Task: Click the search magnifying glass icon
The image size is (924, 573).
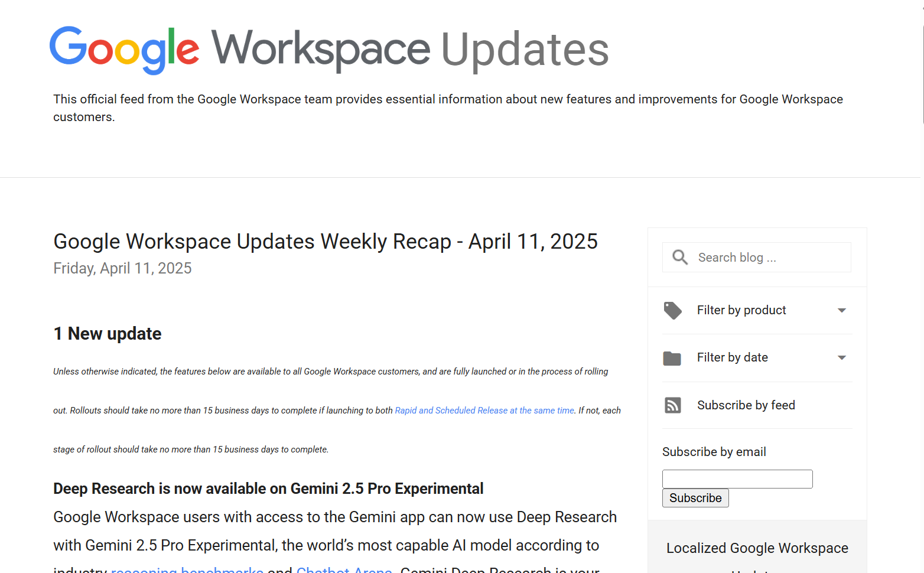Action: point(679,257)
